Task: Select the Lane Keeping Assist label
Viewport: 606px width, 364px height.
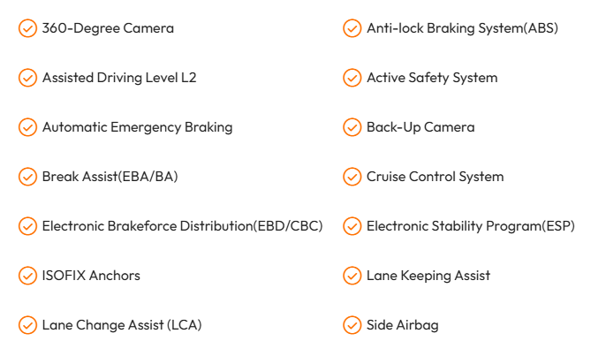Action: click(428, 276)
